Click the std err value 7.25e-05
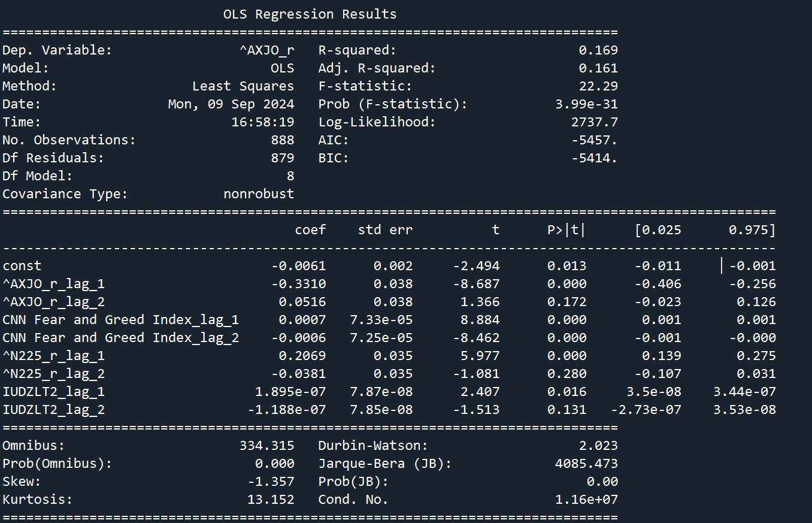This screenshot has width=812, height=523. (381, 338)
